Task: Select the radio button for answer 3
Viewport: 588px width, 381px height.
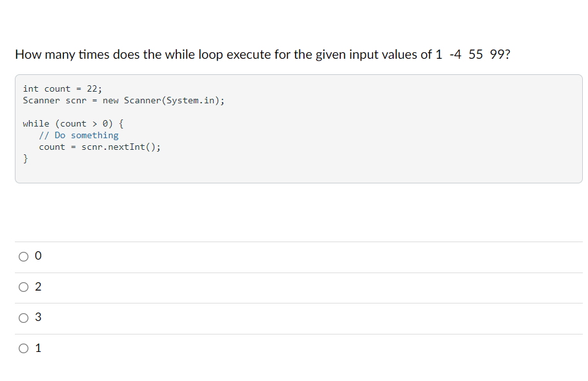Action: pyautogui.click(x=23, y=317)
